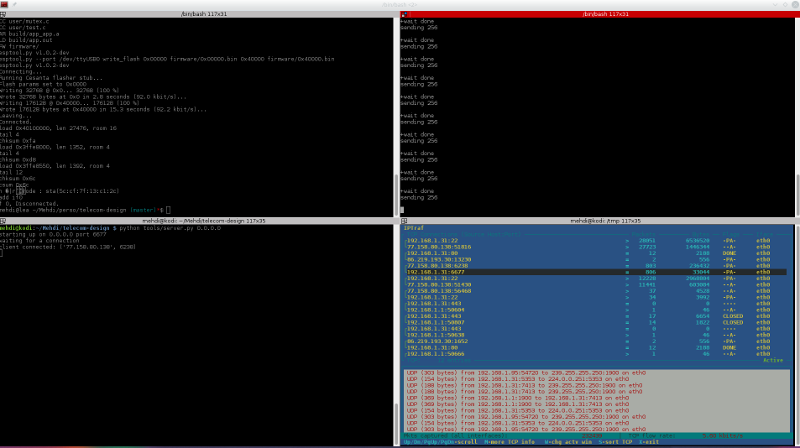This screenshot has height=448, width=800.
Task: Click the 'LD build/app.out' line
Action: point(26,40)
